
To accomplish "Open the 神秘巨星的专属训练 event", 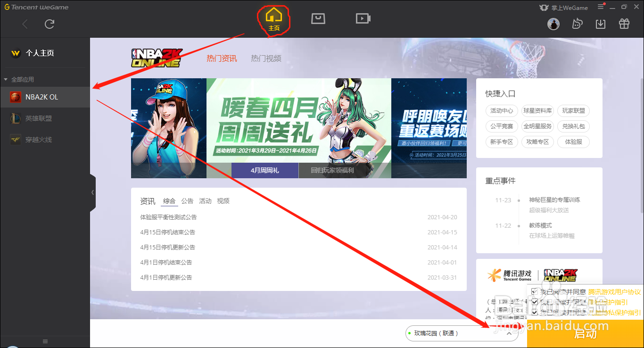I will pyautogui.click(x=554, y=200).
